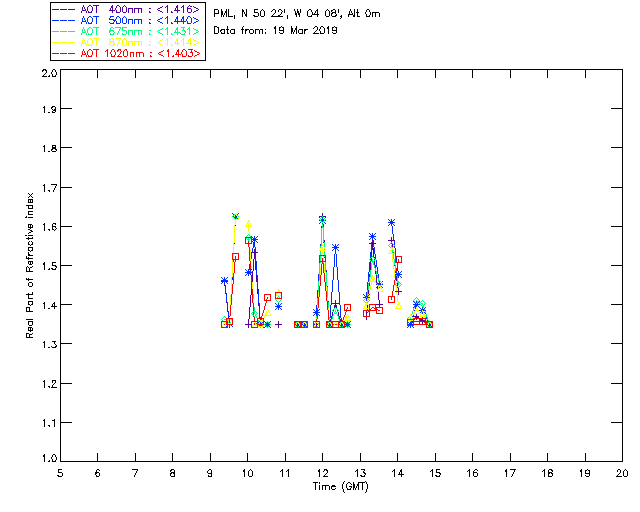
Task: Click 'Real Part of Refractive Index' y-axis label
Action: point(31,264)
